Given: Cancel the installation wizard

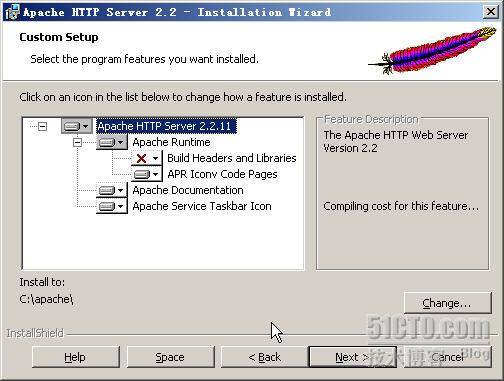Looking at the screenshot, I should [x=448, y=357].
